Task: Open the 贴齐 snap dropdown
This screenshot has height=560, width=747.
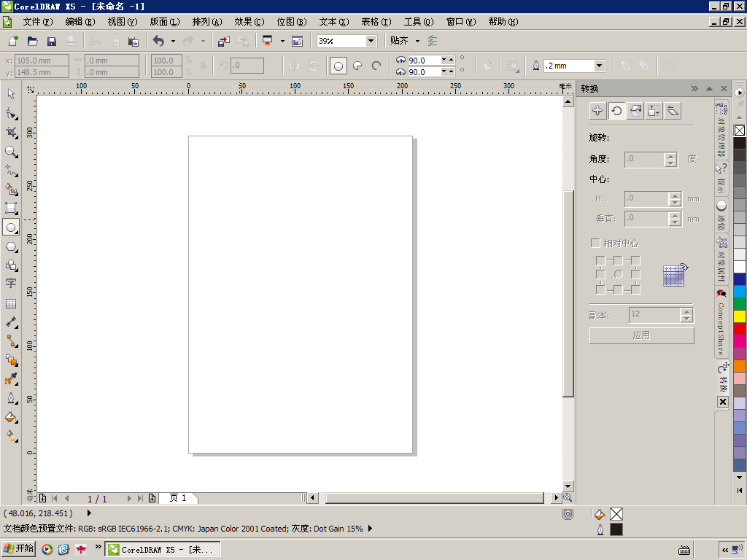Action: pos(417,41)
